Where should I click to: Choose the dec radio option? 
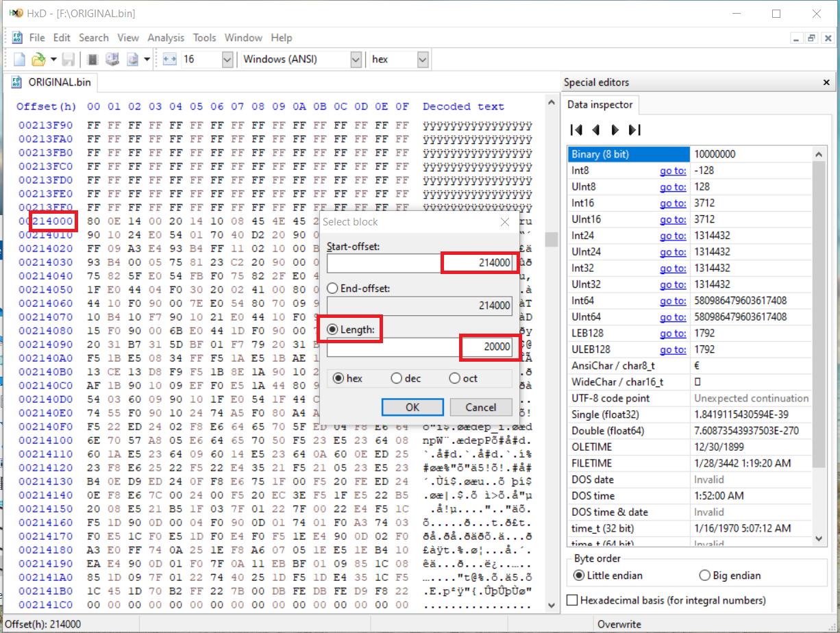click(x=396, y=378)
